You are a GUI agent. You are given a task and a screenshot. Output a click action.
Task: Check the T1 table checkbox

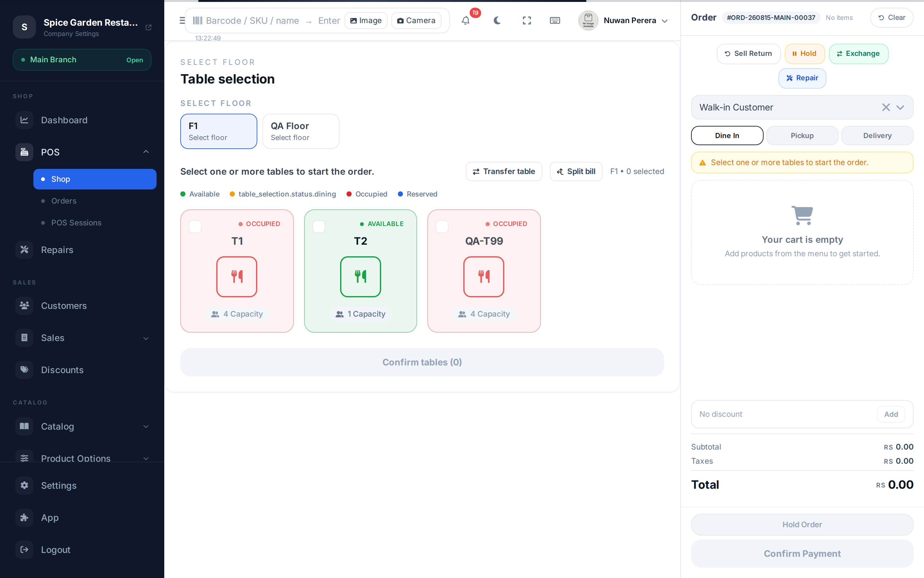(195, 227)
